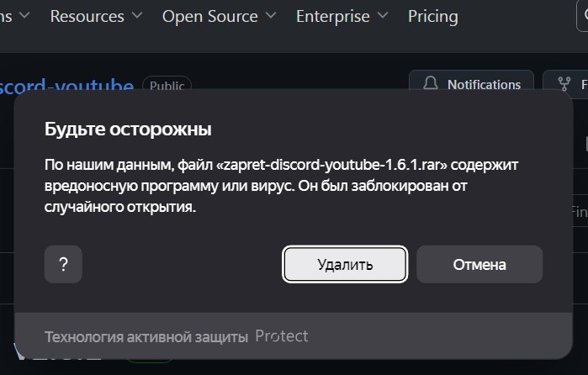Click the Protect logo in dialog footer
Image resolution: width=588 pixels, height=375 pixels.
282,336
